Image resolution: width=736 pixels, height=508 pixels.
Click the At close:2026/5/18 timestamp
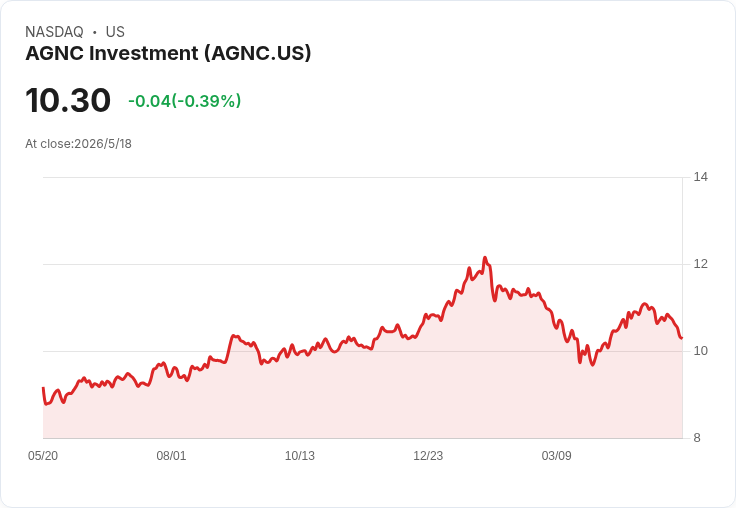78,144
